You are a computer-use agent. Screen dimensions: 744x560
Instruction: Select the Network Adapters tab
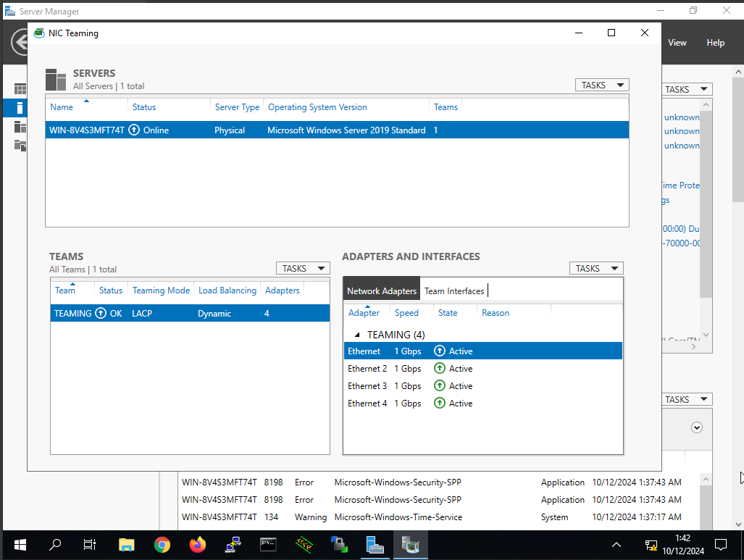(381, 291)
